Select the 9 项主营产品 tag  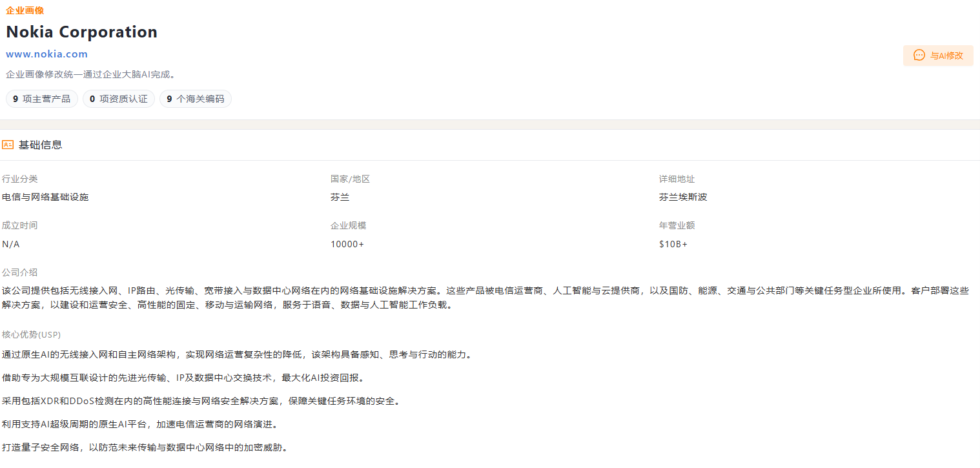pyautogui.click(x=42, y=99)
